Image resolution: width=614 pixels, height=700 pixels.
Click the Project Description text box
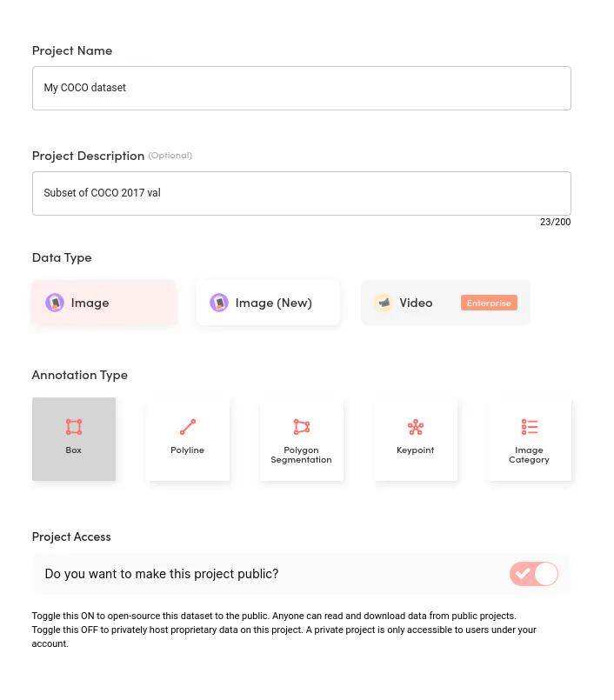(301, 193)
